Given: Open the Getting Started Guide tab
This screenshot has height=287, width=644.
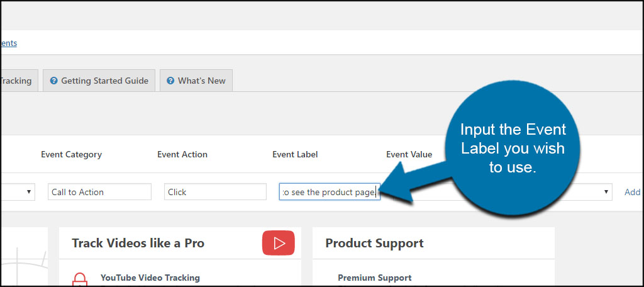Looking at the screenshot, I should (x=99, y=81).
